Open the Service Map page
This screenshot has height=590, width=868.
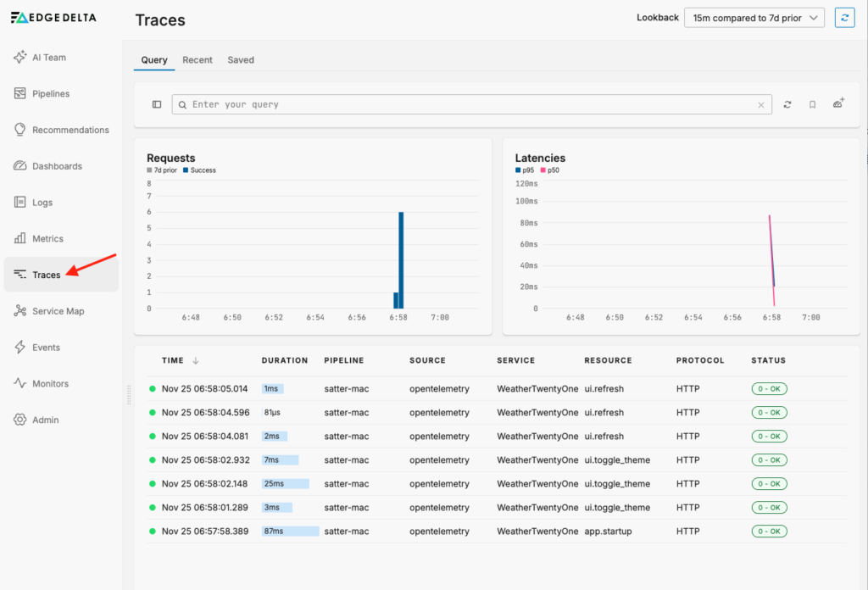tap(58, 311)
